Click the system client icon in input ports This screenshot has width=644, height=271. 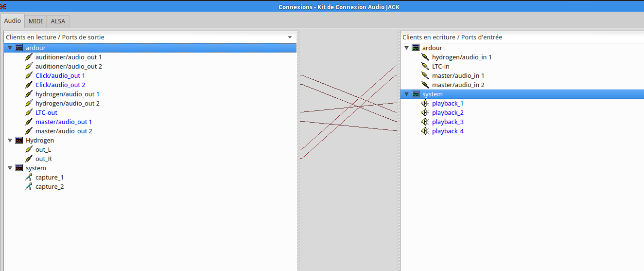[x=416, y=94]
